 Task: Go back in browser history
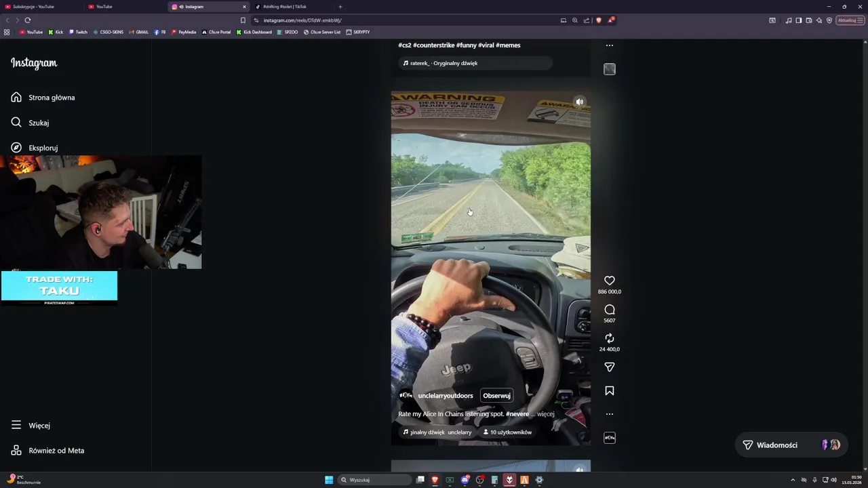[x=7, y=20]
